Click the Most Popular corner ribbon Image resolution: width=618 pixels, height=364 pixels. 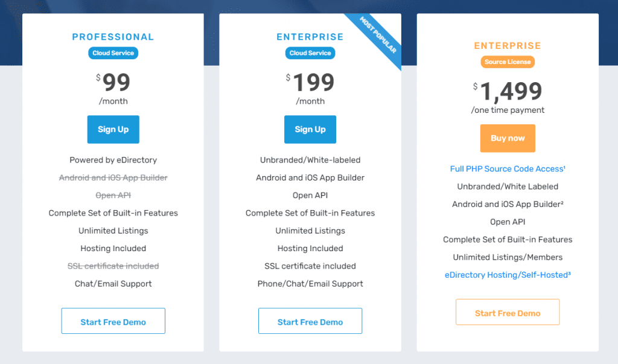378,36
